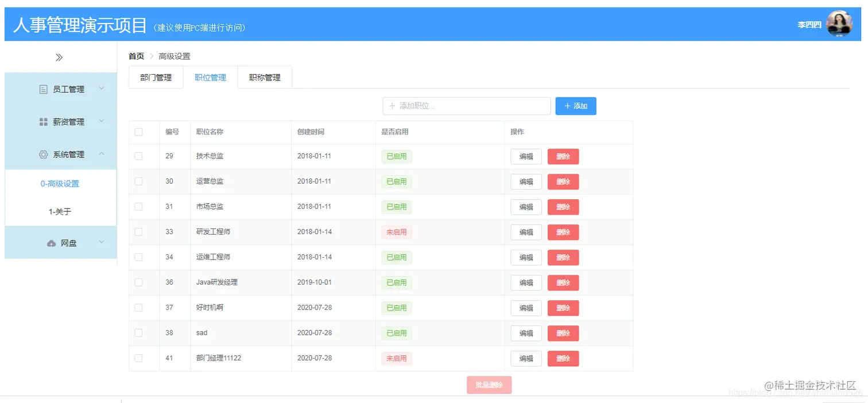Screen dimensions: 868x403
Task: Edit the 市场总监 position
Action: coord(526,207)
